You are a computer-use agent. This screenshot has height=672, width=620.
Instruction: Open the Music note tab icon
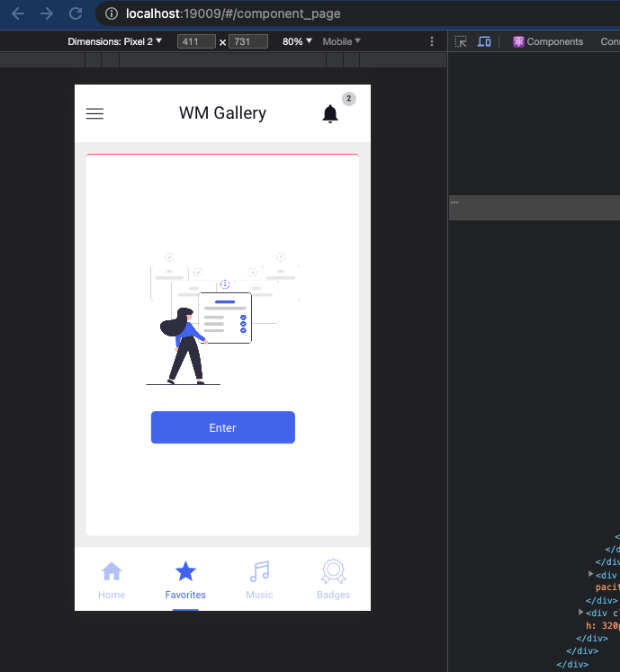click(259, 571)
